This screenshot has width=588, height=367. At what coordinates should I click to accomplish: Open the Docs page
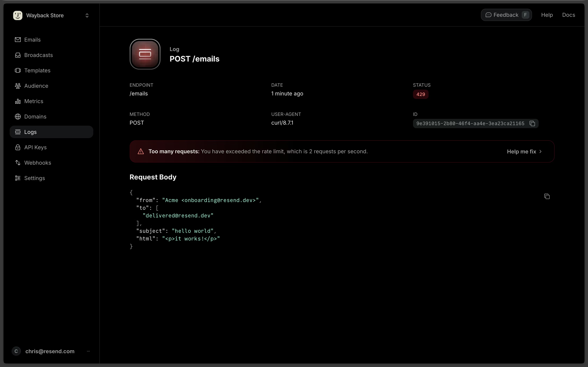pos(569,15)
